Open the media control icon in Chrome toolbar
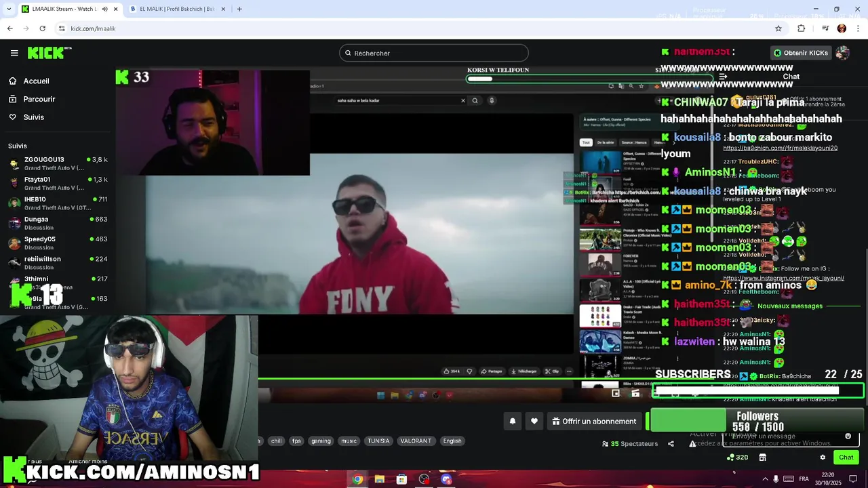The height and width of the screenshot is (488, 868). pos(825,28)
